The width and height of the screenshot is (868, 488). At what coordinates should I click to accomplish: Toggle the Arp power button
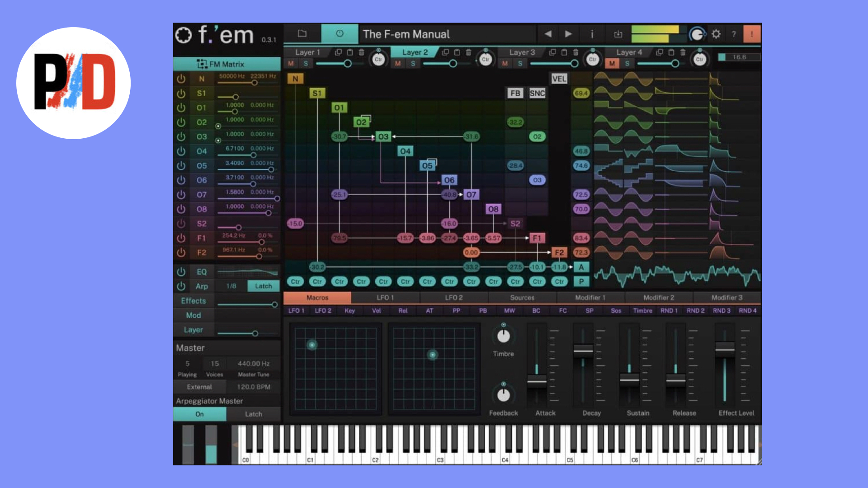click(x=181, y=286)
